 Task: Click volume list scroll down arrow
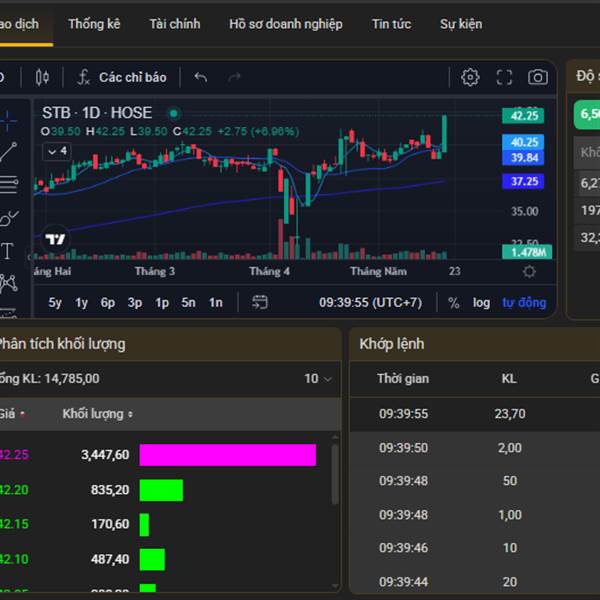click(335, 586)
